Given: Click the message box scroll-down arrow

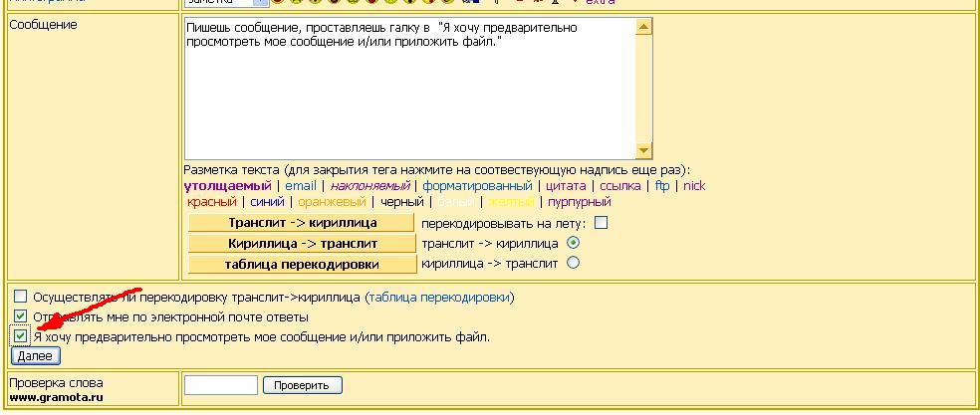Looking at the screenshot, I should (643, 150).
